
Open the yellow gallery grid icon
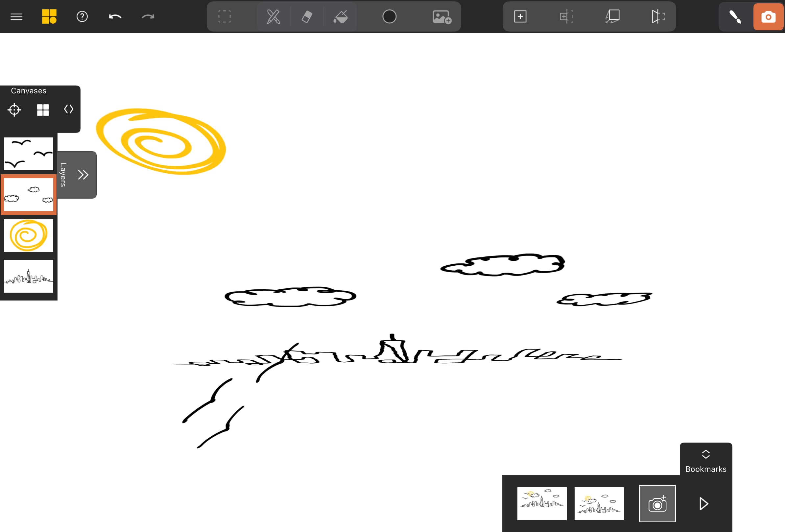49,16
